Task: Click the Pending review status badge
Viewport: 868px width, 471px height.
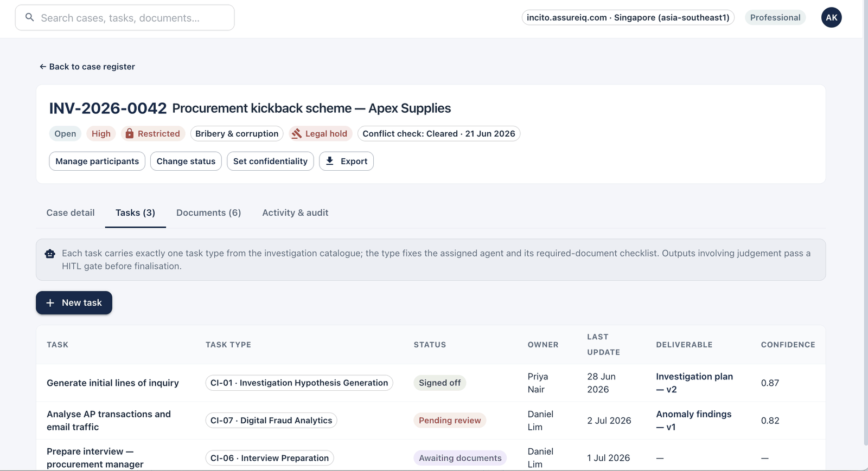Action: click(450, 420)
